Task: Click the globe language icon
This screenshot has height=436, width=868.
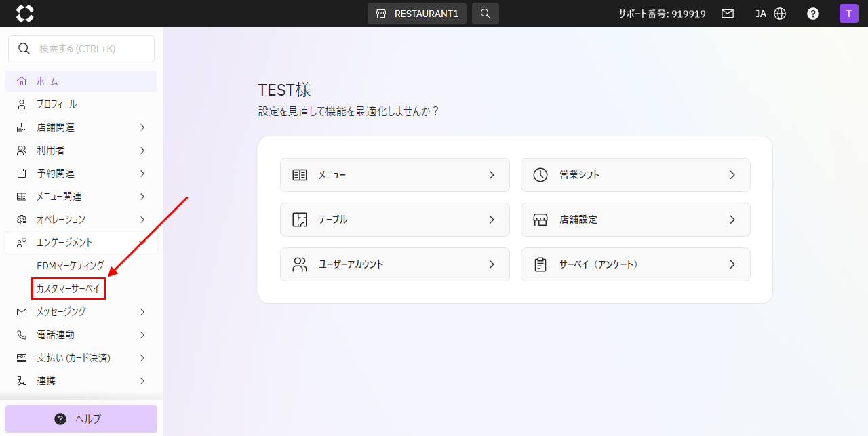Action: pos(780,14)
